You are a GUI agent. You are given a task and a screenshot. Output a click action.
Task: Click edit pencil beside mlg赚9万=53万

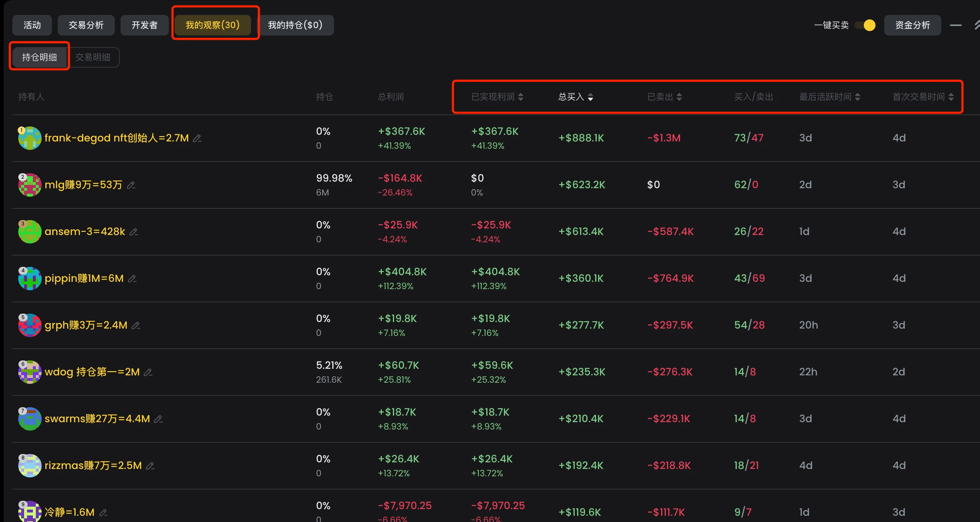click(x=131, y=185)
